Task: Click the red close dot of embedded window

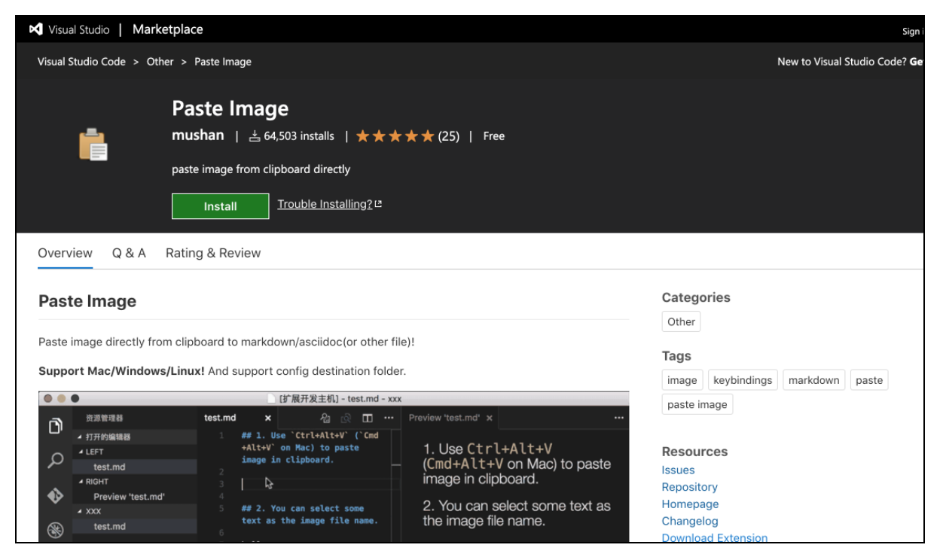Action: coord(47,398)
